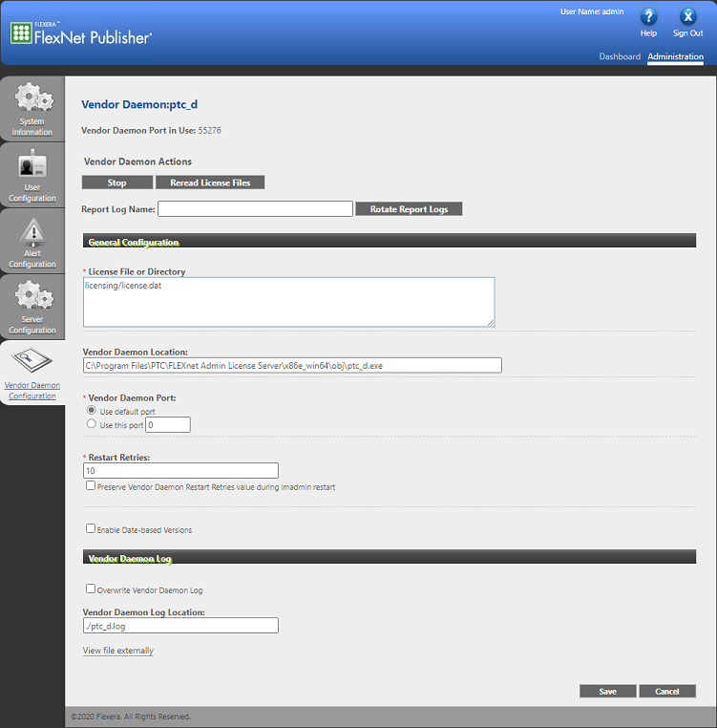Open View file externally link

117,651
